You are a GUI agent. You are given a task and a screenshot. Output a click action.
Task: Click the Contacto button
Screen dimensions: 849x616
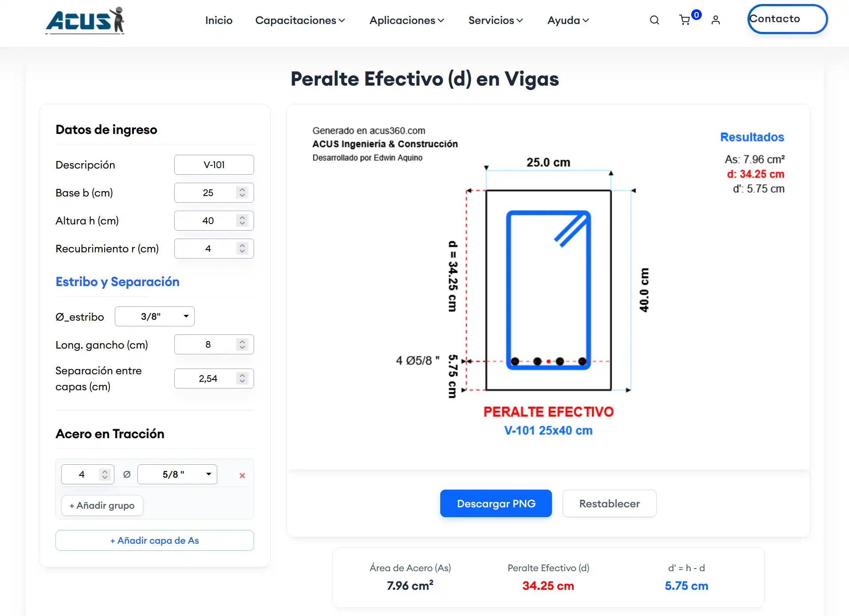[787, 19]
